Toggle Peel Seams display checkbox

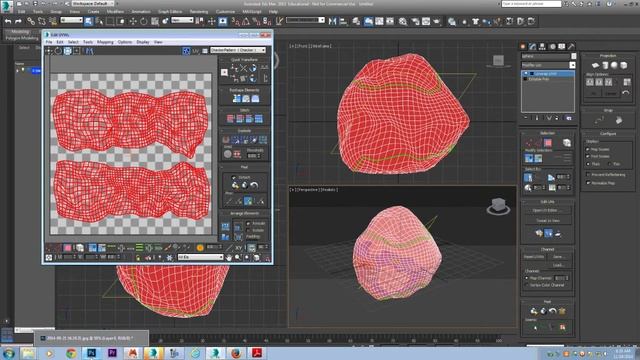588,156
